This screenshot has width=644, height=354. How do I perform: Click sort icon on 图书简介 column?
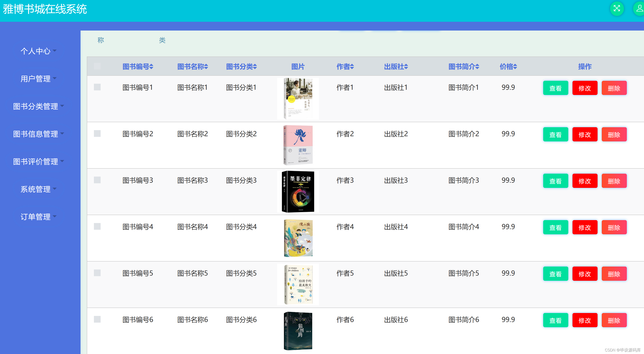click(x=478, y=67)
